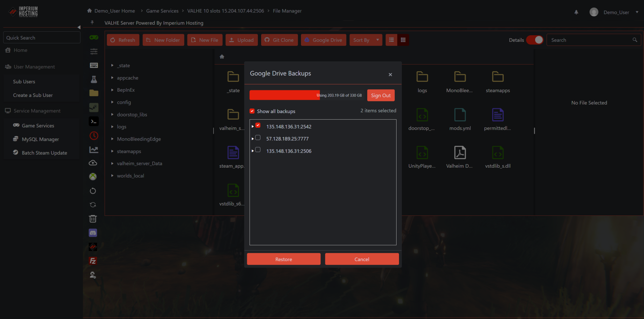Click the Google Drive storage usage bar
The width and height of the screenshot is (644, 319).
[x=307, y=95]
